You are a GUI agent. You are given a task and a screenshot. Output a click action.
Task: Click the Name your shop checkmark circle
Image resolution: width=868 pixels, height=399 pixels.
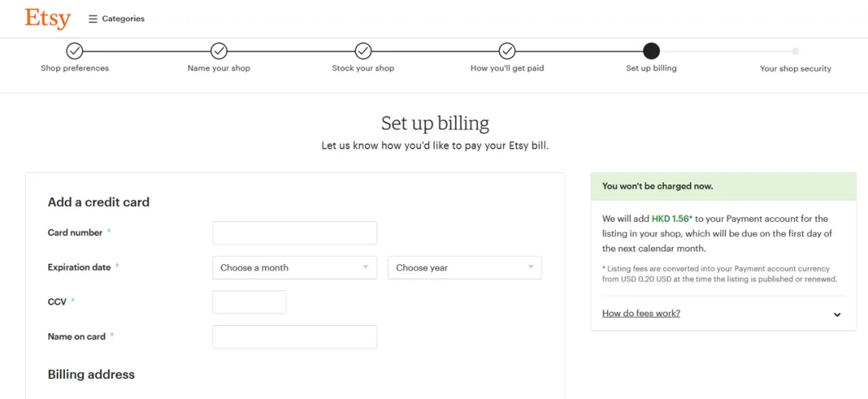coord(219,51)
